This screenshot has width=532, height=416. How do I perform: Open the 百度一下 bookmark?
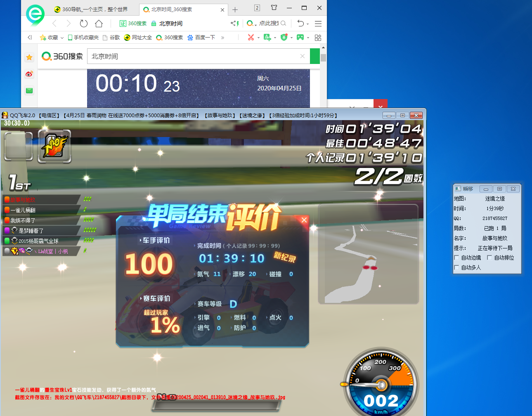201,37
